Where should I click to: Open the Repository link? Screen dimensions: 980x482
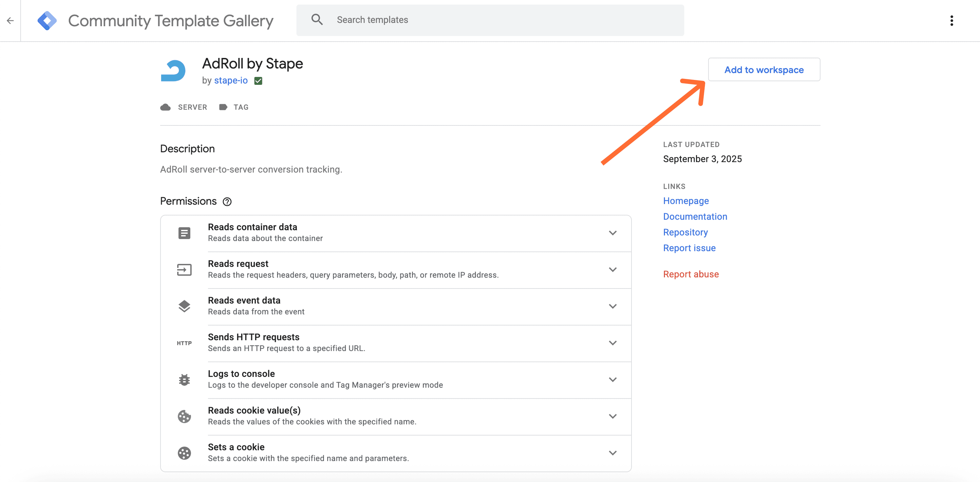[x=686, y=232]
